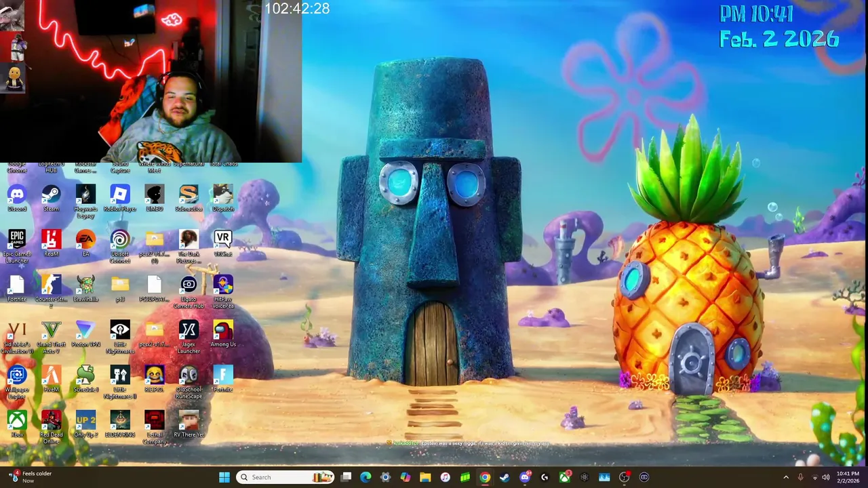The height and width of the screenshot is (488, 868).
Task: Open the Discord desktop shortcut
Action: pos(17,199)
